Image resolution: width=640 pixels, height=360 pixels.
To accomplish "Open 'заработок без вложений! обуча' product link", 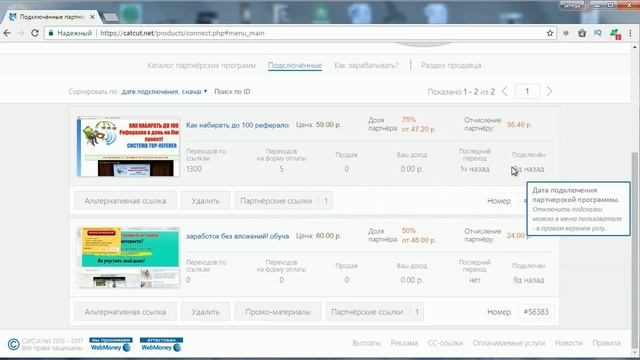I will pyautogui.click(x=238, y=236).
